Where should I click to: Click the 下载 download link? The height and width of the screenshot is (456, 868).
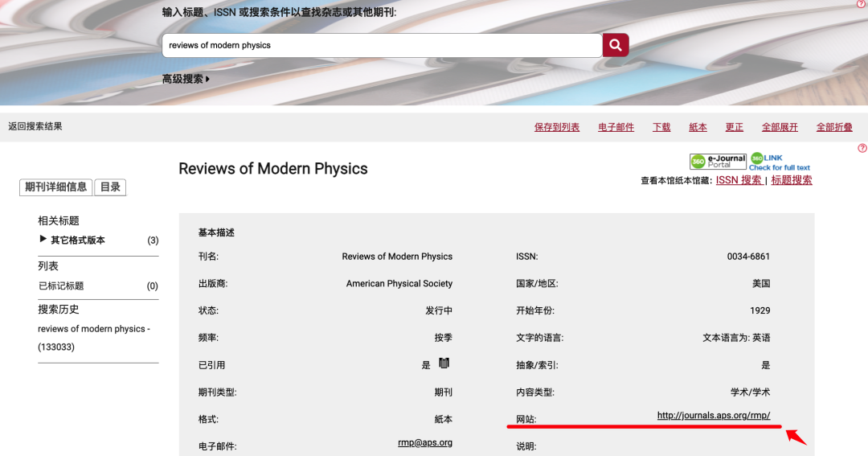pos(661,127)
